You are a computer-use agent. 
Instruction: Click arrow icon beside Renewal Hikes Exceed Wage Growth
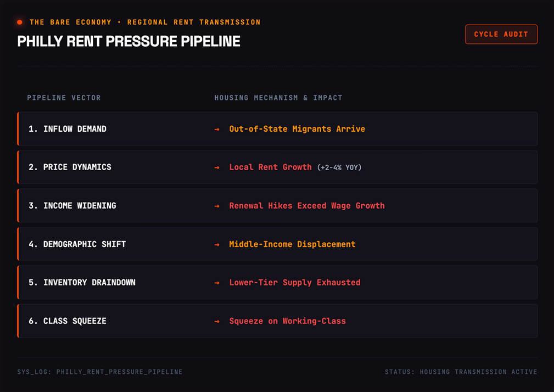coord(217,206)
